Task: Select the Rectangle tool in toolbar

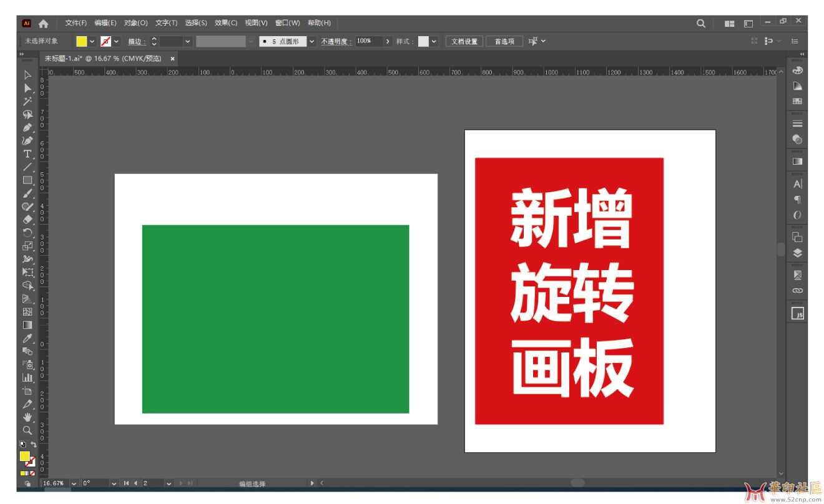Action: [x=27, y=180]
